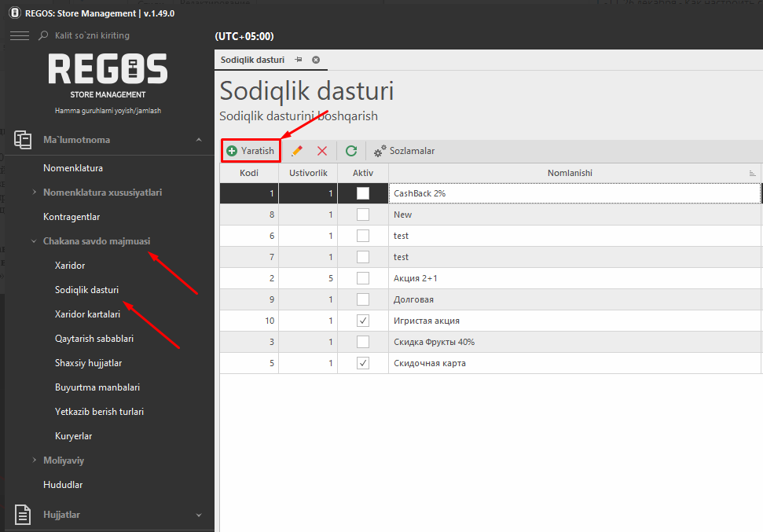Select the CashBack 2% name cell
This screenshot has height=532, width=763.
pos(574,193)
